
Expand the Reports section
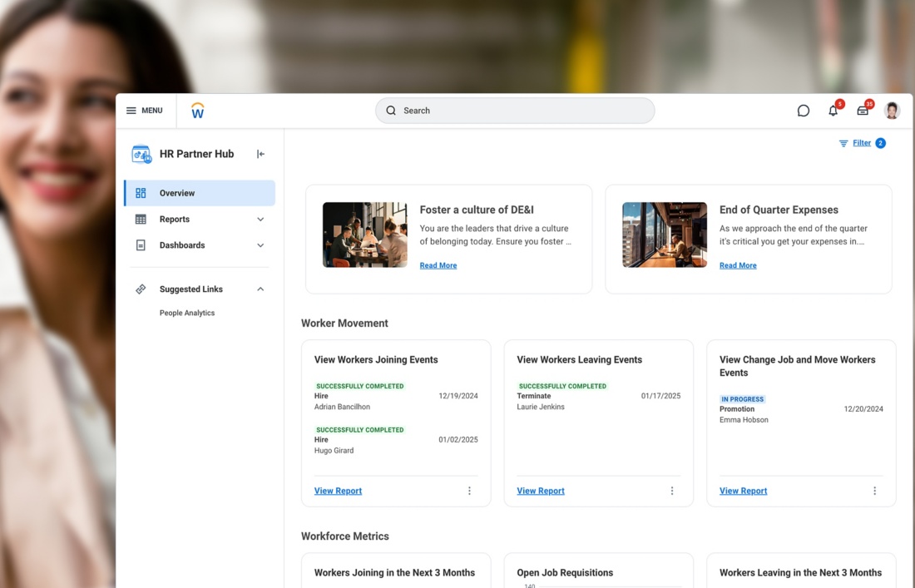tap(260, 220)
